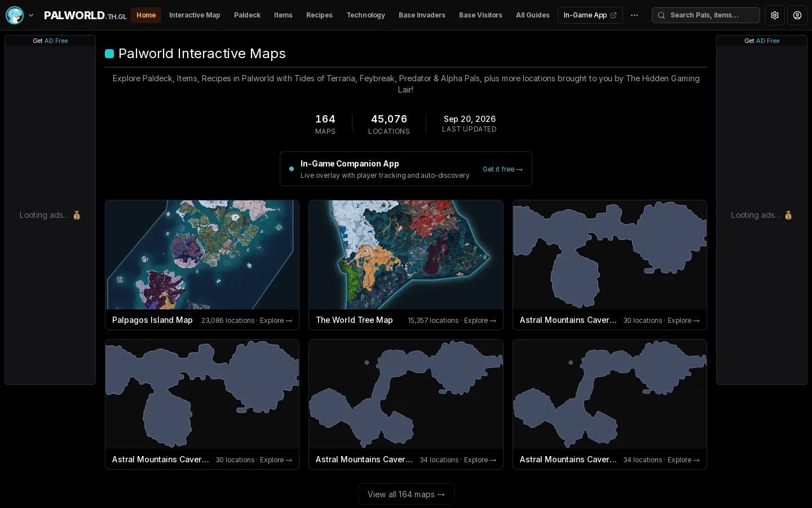812x508 pixels.
Task: Go to Base Invaders
Action: click(x=422, y=15)
